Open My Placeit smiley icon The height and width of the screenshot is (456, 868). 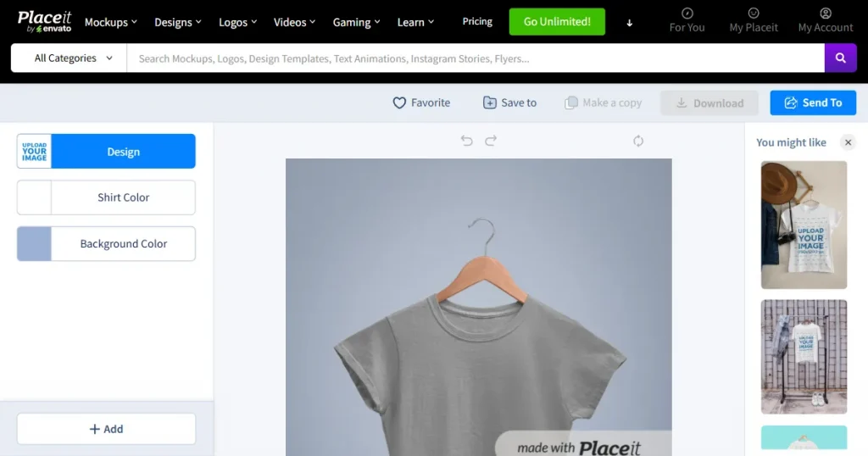[x=754, y=14]
